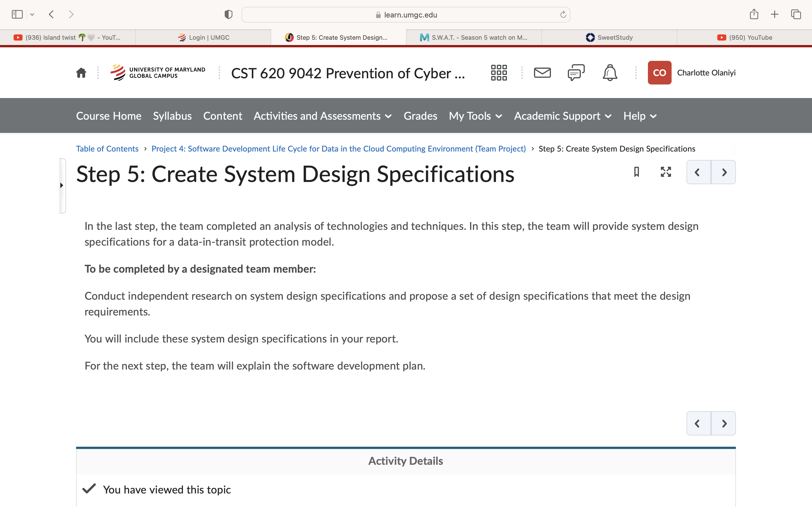
Task: Click the learn.umgc.edu address field
Action: pyautogui.click(x=406, y=15)
